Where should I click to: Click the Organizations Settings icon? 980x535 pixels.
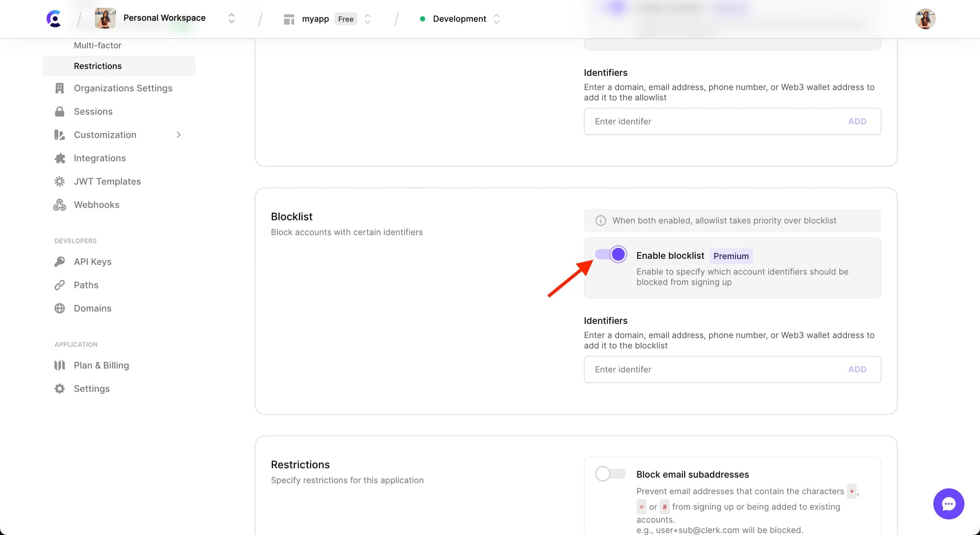(59, 87)
